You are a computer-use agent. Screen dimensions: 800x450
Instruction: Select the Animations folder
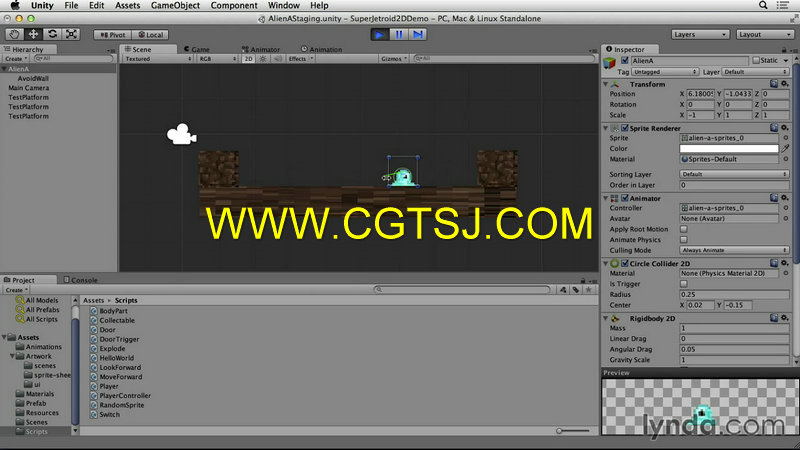(43, 347)
